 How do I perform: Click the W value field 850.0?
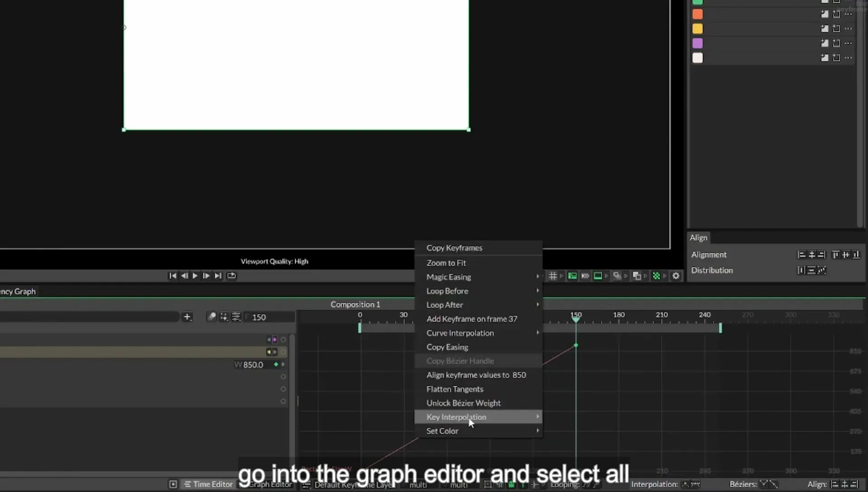click(x=253, y=364)
